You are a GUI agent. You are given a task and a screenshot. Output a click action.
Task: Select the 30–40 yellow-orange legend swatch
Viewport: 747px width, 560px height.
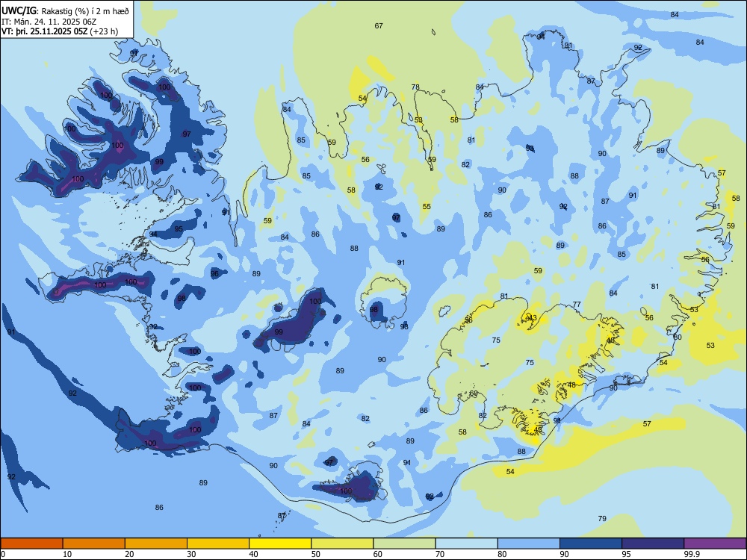[218, 544]
